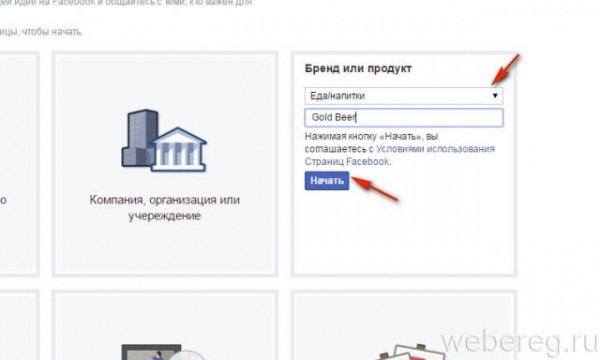The width and height of the screenshot is (600, 360).
Task: Click the Начать button
Action: tap(327, 181)
